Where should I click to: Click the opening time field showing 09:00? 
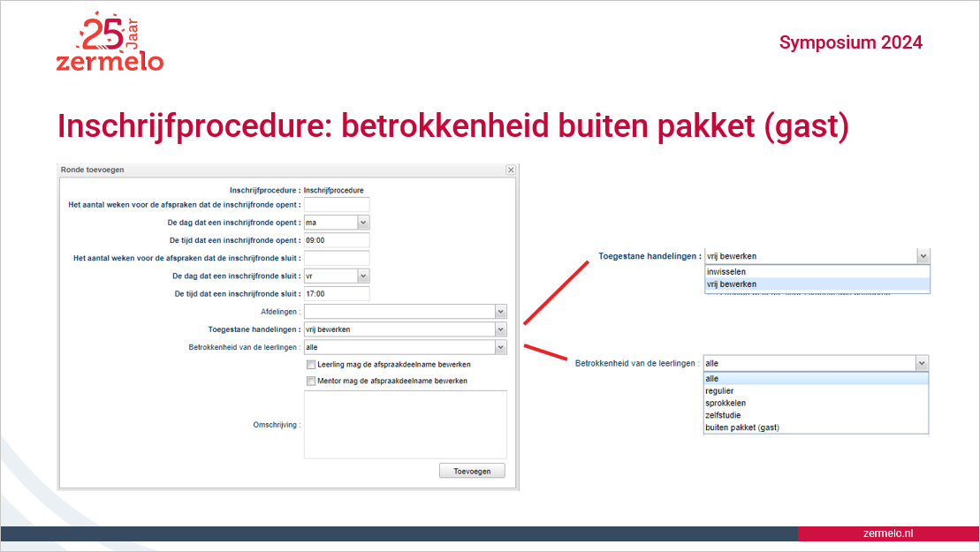[x=337, y=240]
